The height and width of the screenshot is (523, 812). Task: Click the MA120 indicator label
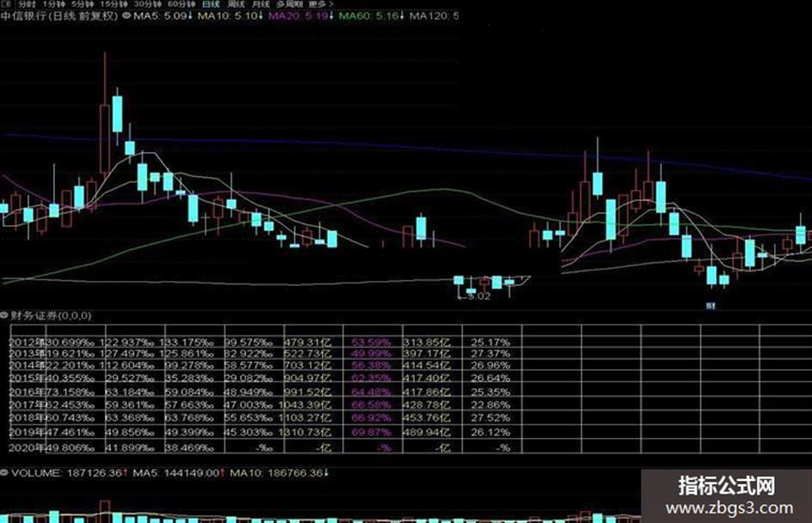(x=434, y=15)
